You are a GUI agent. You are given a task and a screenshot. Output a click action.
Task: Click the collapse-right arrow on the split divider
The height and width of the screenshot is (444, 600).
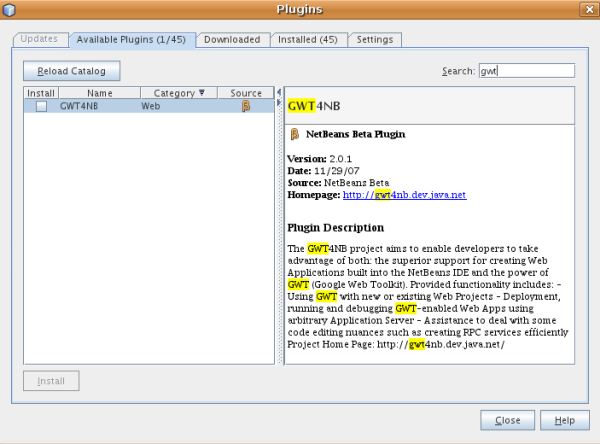click(279, 103)
